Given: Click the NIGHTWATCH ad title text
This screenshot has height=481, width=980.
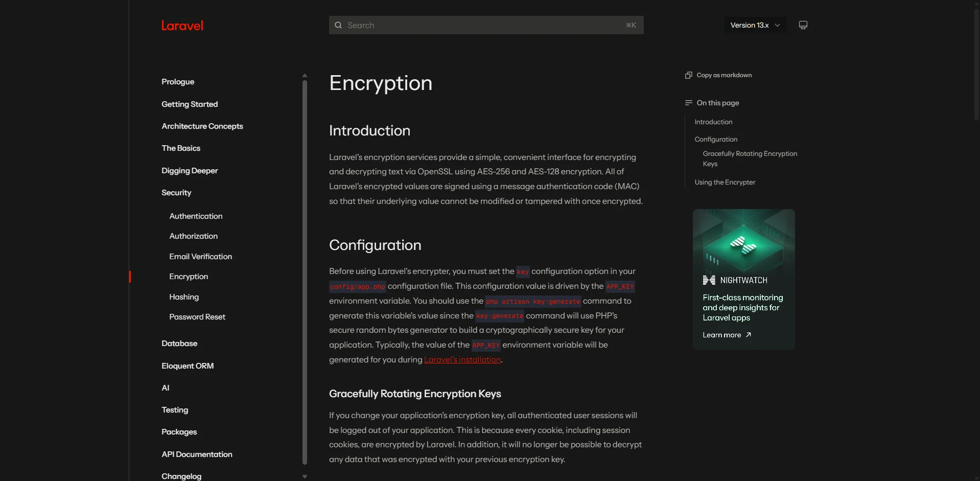Looking at the screenshot, I should [743, 280].
